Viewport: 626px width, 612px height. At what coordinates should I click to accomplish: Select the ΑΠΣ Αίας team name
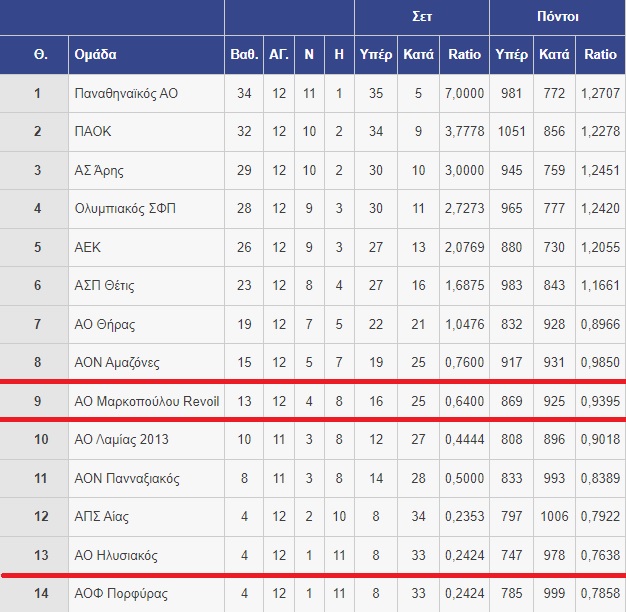(101, 516)
